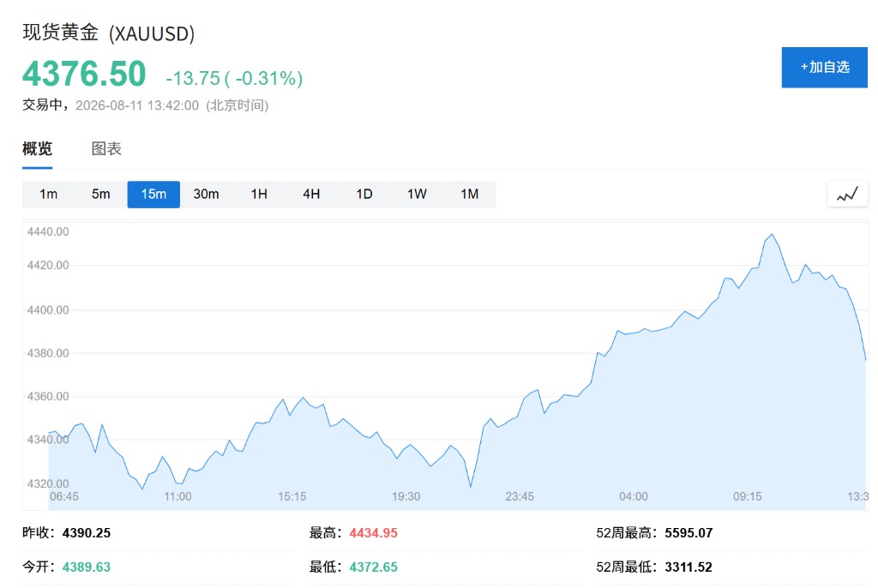Click the 现货黄金 (XAUUSD) title
This screenshot has width=878, height=588.
[109, 33]
